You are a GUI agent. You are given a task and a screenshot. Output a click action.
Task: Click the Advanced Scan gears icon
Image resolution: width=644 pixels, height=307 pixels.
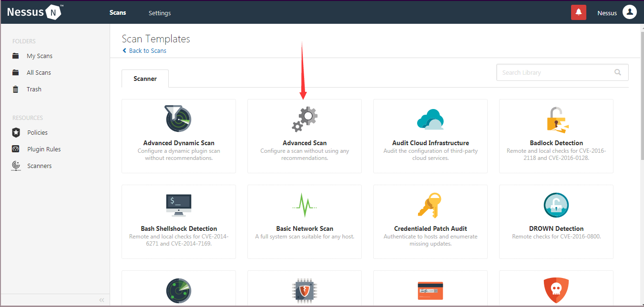pyautogui.click(x=304, y=119)
